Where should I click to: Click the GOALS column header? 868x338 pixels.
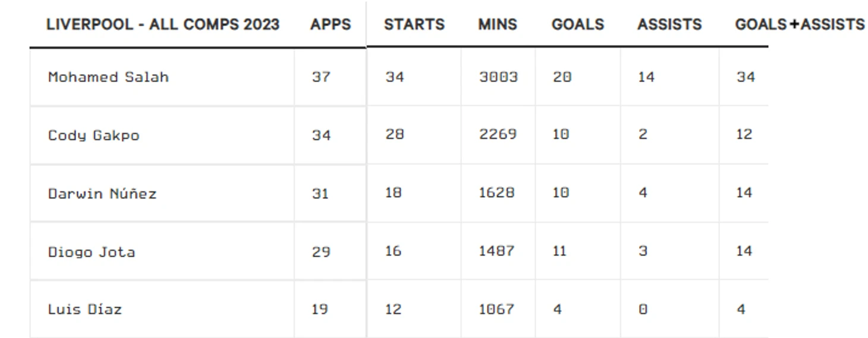(x=578, y=24)
